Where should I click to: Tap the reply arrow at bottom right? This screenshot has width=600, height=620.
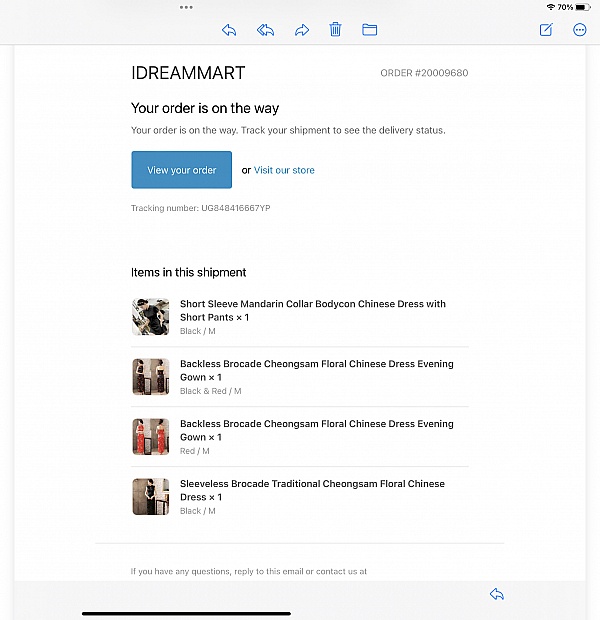coord(497,594)
